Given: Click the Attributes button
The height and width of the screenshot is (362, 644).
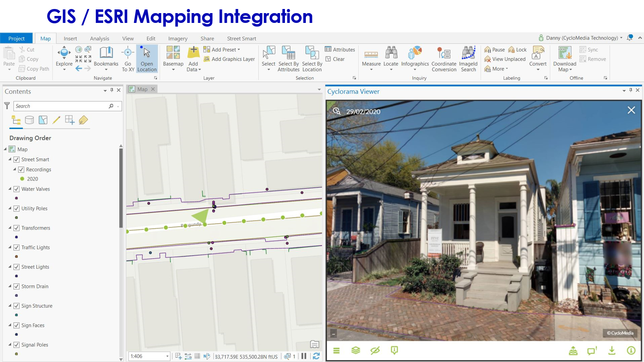Looking at the screenshot, I should tap(340, 49).
